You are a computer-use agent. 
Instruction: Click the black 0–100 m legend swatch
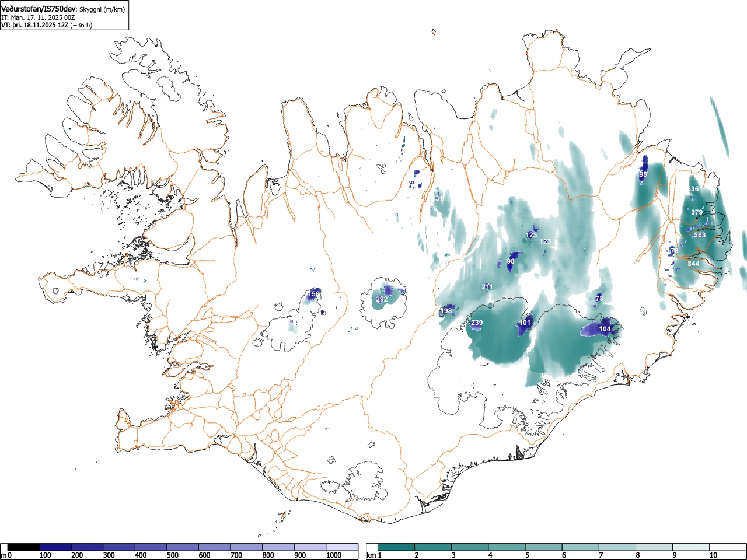pos(24,547)
